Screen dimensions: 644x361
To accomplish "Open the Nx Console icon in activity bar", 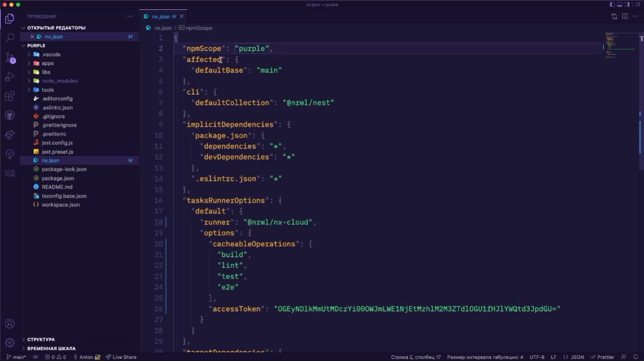I will [9, 173].
